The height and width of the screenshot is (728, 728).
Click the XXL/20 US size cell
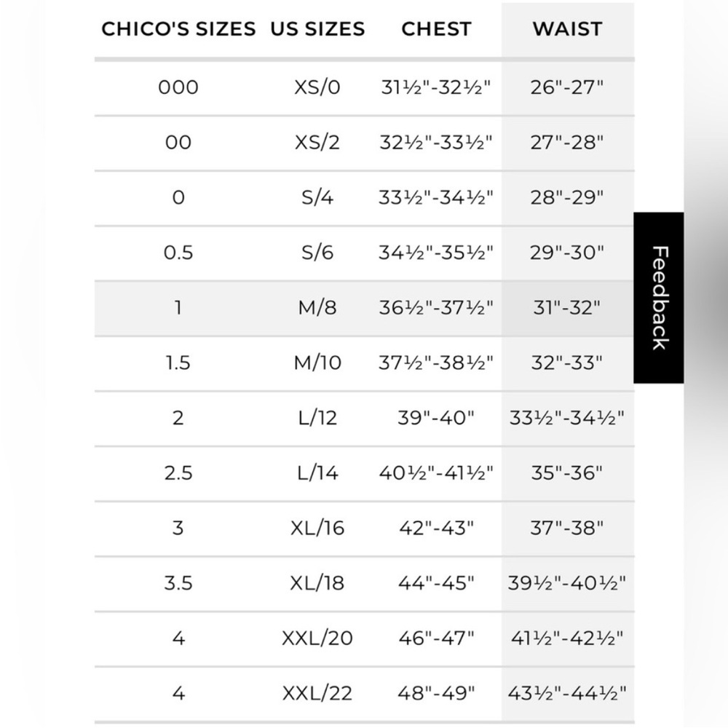click(x=317, y=638)
